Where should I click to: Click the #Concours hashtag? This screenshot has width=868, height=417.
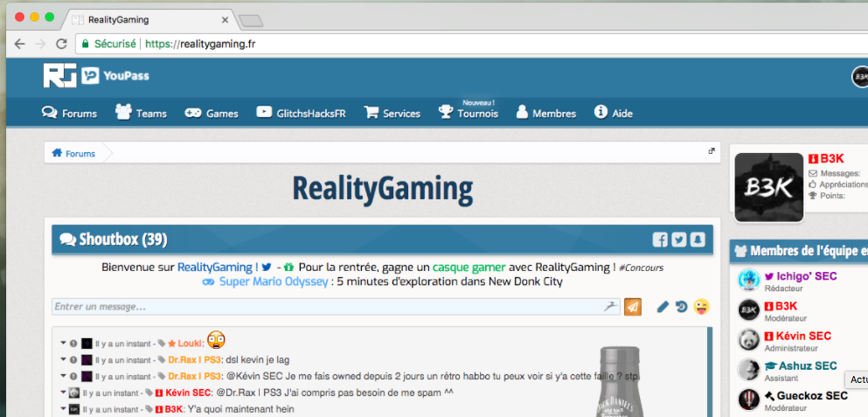coord(641,268)
